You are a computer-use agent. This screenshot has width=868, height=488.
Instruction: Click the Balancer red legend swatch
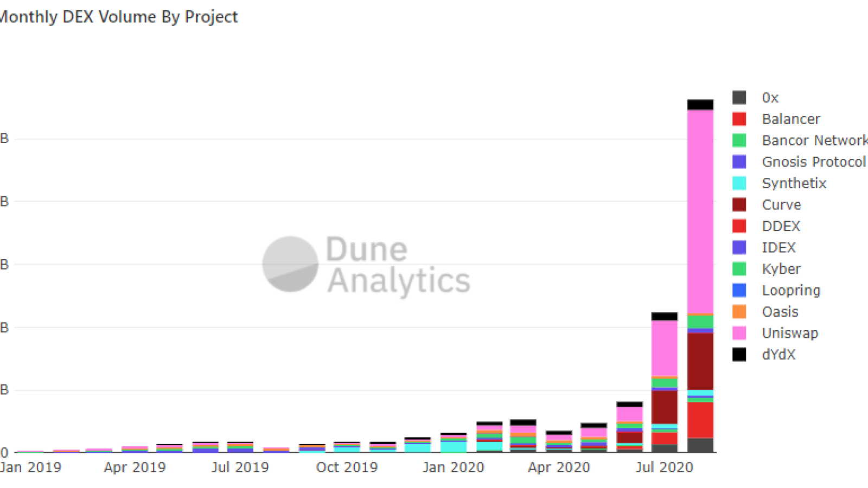[739, 119]
